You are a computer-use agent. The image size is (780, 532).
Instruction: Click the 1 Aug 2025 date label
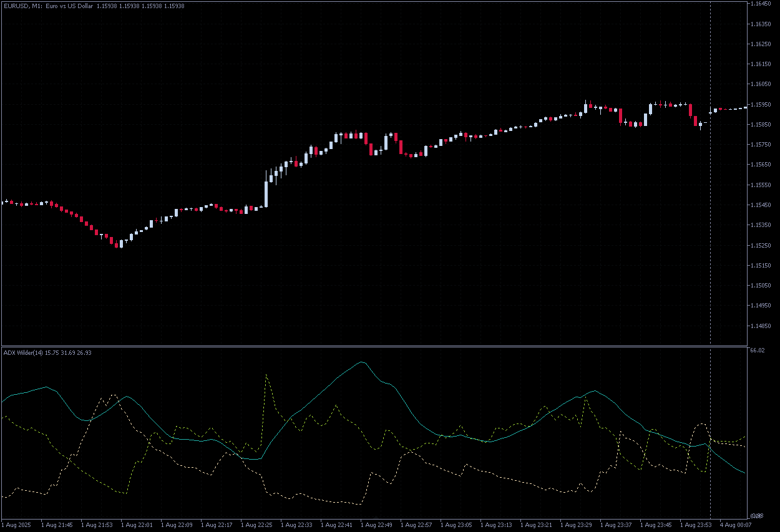click(17, 525)
